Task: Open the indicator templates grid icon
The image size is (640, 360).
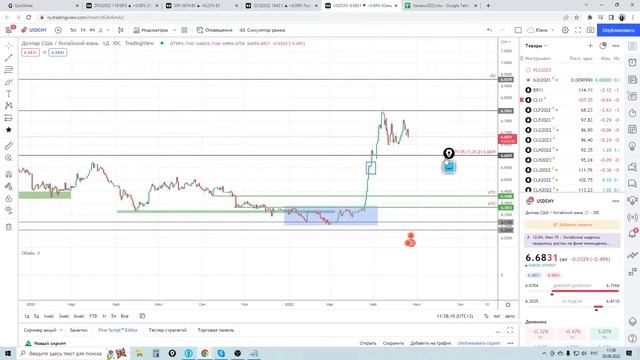Action: 184,30
